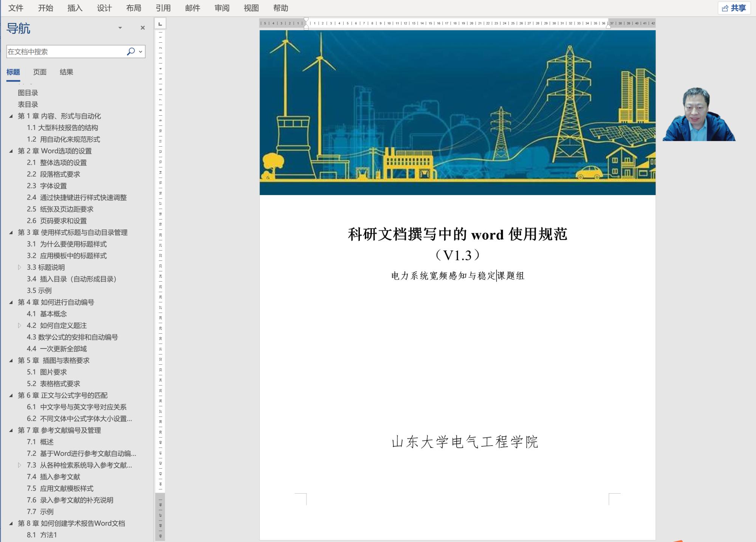This screenshot has width=756, height=542.
Task: Collapse the 第 5 章 插图与表格要求 heading
Action: click(x=11, y=360)
